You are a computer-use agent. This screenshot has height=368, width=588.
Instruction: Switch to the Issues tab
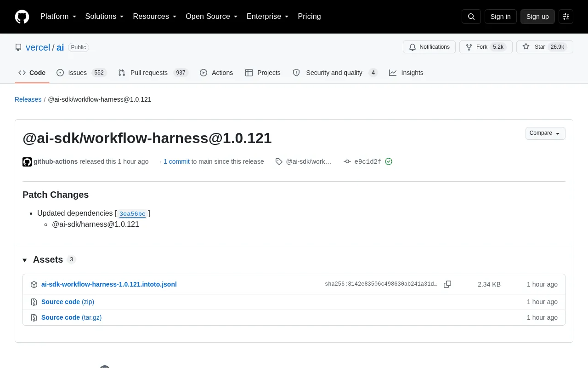click(81, 73)
